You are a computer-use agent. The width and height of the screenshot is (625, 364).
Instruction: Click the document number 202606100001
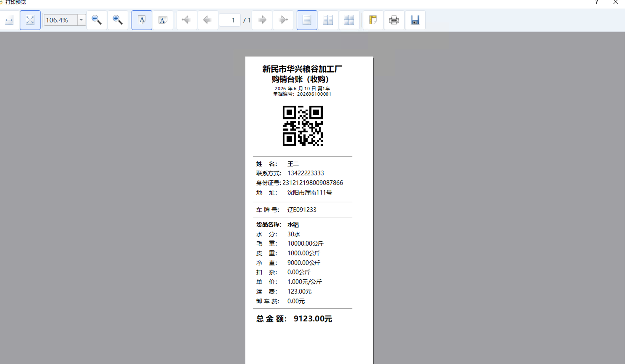coord(314,94)
